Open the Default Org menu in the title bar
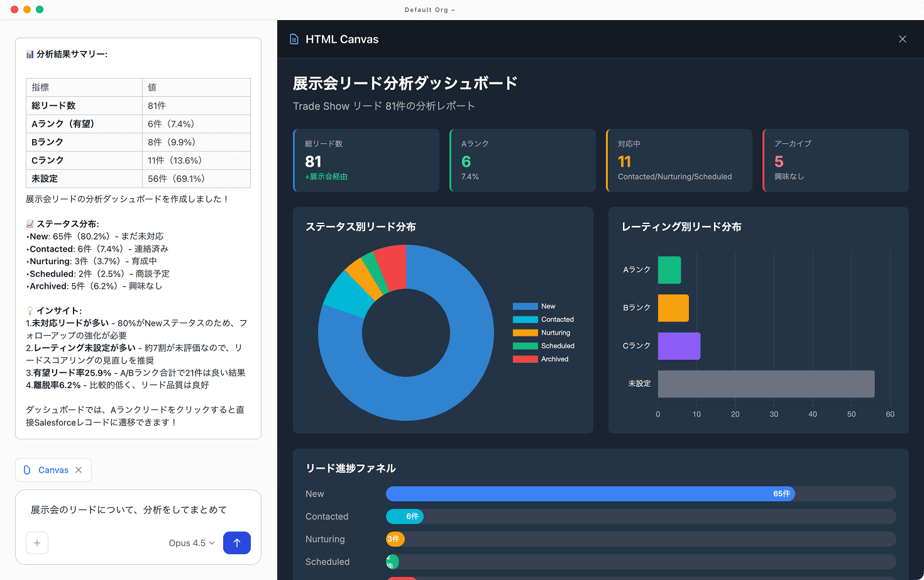924x580 pixels. point(430,9)
